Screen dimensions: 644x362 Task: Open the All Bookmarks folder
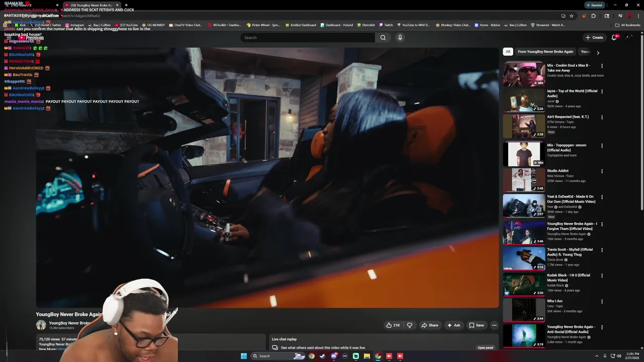coord(627,25)
